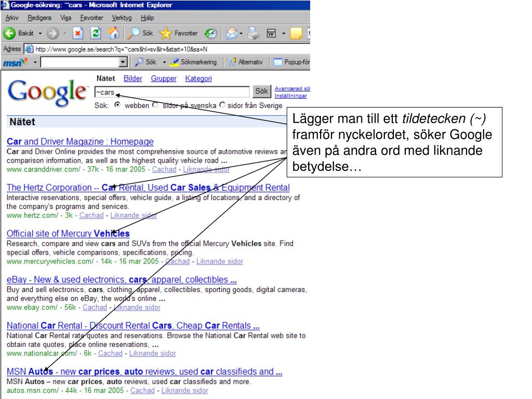Switch to the Bilder tab

(x=132, y=78)
